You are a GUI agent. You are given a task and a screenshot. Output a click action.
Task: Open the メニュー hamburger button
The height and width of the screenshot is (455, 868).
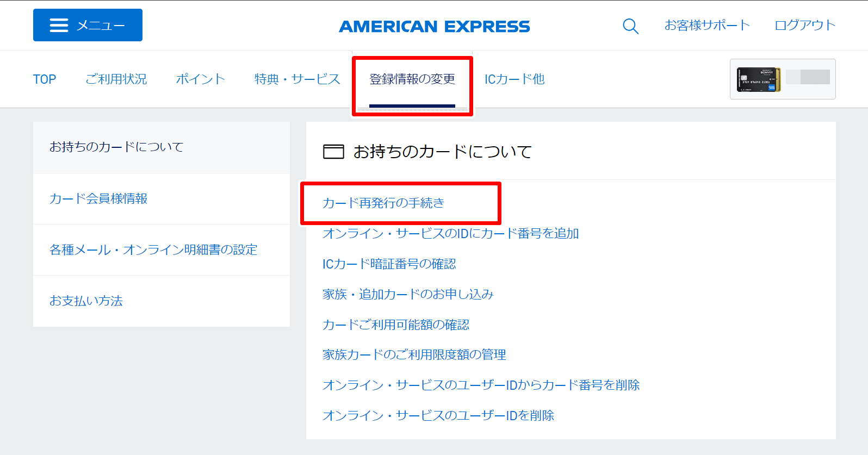coord(88,25)
